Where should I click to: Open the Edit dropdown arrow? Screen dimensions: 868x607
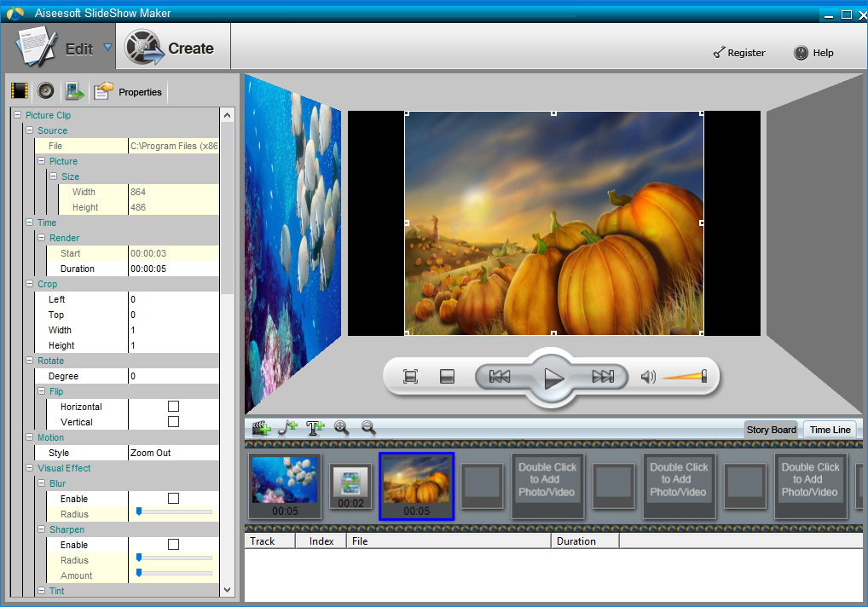coord(107,48)
